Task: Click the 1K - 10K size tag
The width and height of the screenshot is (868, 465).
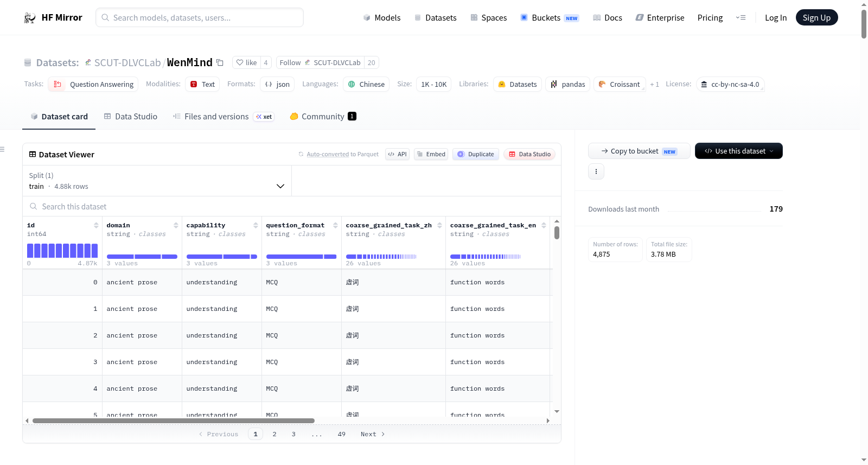Action: (434, 84)
